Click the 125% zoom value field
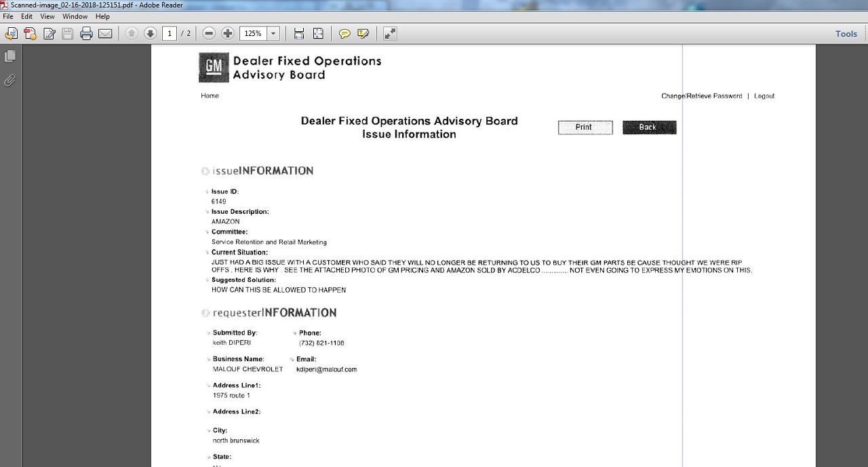868x467 pixels. [x=253, y=33]
